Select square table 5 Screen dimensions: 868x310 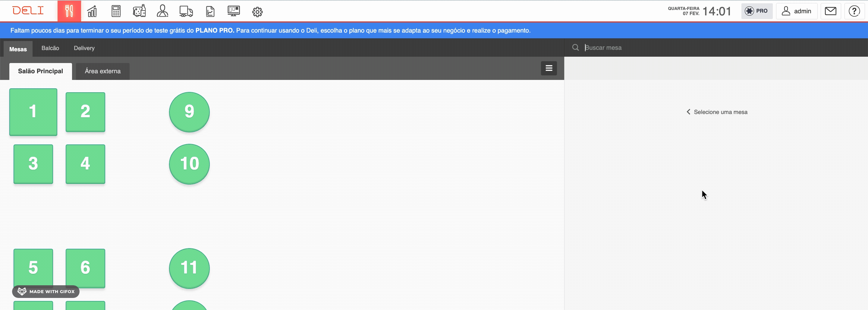coord(33,268)
